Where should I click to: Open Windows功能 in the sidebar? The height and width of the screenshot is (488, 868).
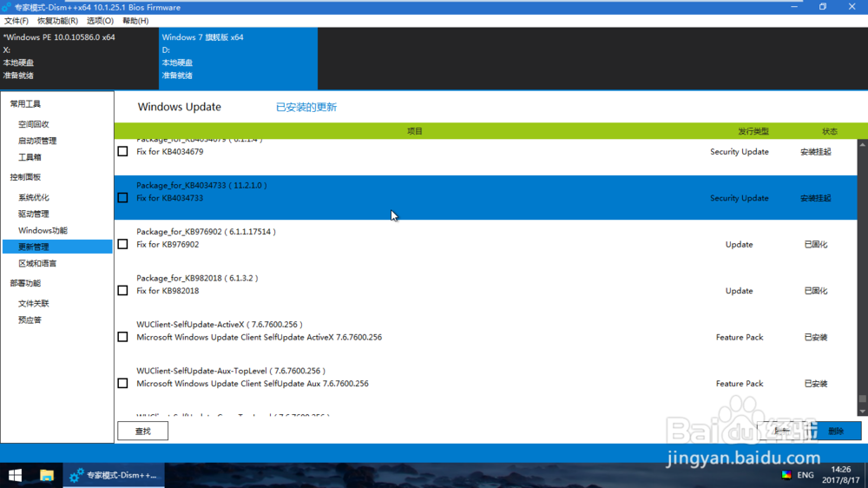[x=43, y=230]
